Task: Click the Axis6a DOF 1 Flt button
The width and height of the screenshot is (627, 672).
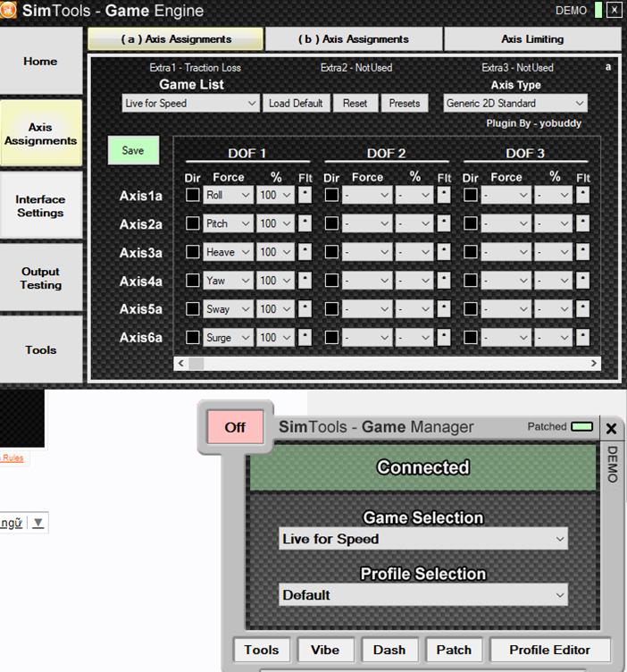Action: (x=305, y=337)
